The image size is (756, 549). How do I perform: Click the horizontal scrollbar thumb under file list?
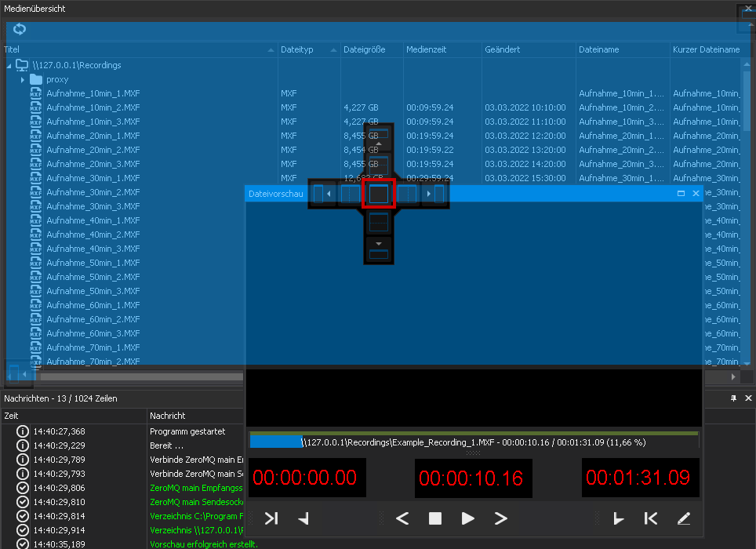click(142, 377)
